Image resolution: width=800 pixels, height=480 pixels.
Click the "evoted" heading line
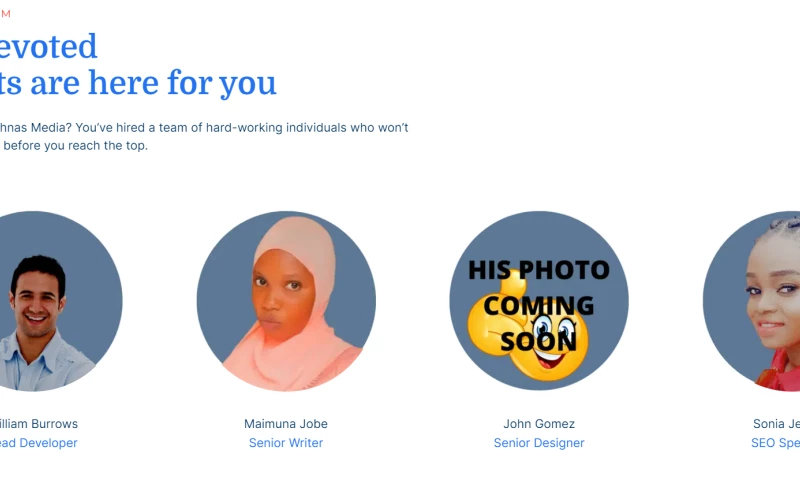click(x=48, y=46)
